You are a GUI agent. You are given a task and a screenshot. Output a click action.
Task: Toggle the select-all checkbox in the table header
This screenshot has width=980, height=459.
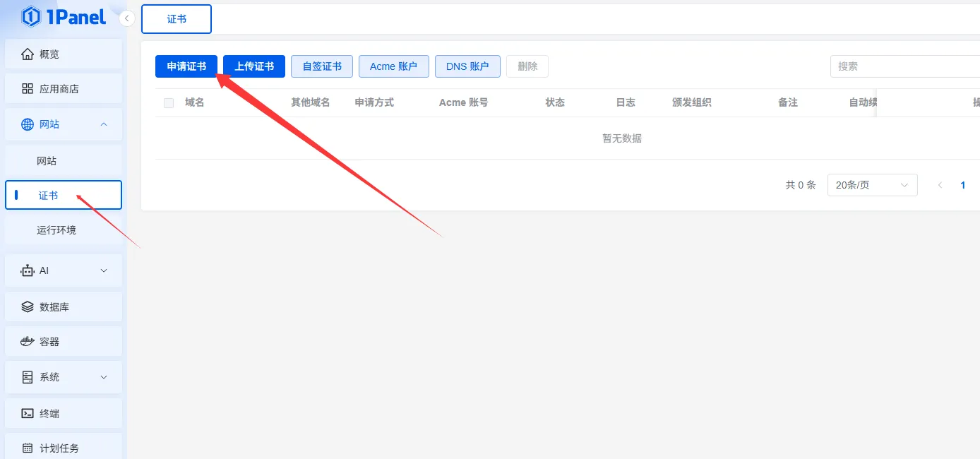coord(169,103)
